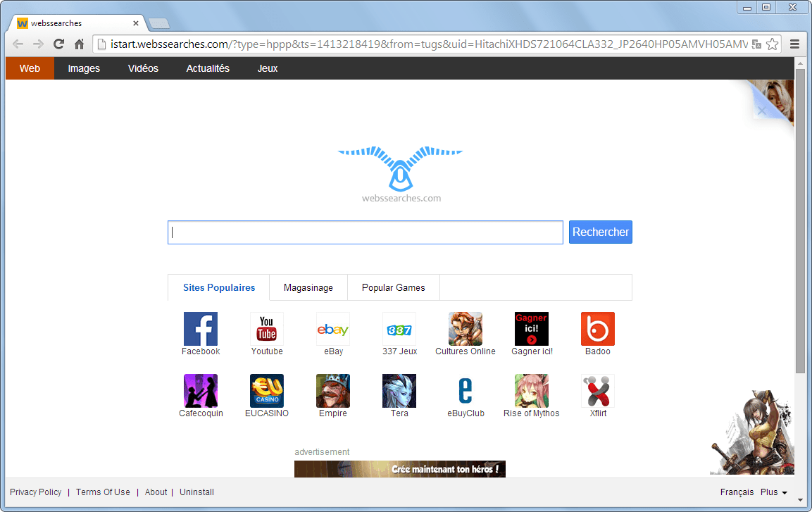Click the scrollbar up arrow
This screenshot has height=512, width=812.
800,63
